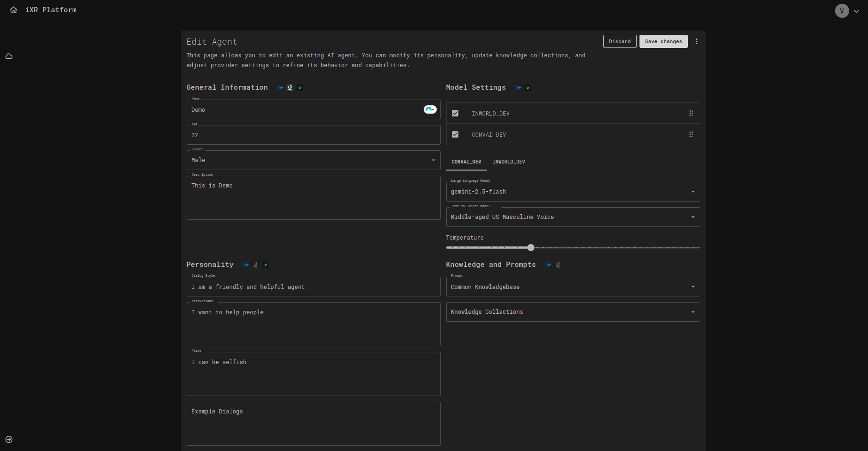Open the cloud icon in left sidebar
This screenshot has width=868, height=451.
pos(9,56)
